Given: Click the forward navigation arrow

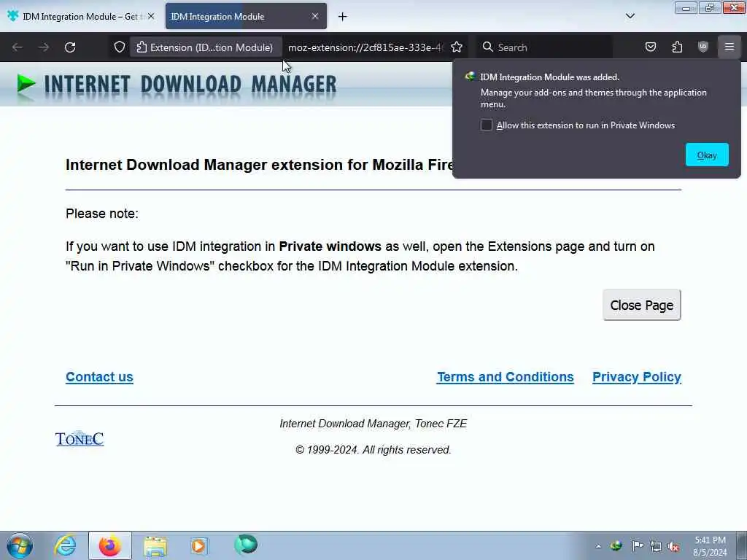Looking at the screenshot, I should pos(44,47).
